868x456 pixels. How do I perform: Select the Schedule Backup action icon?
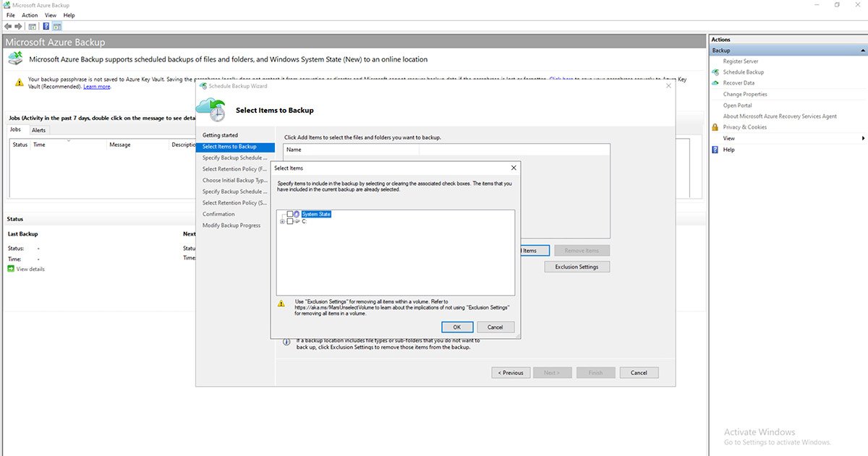pos(715,72)
